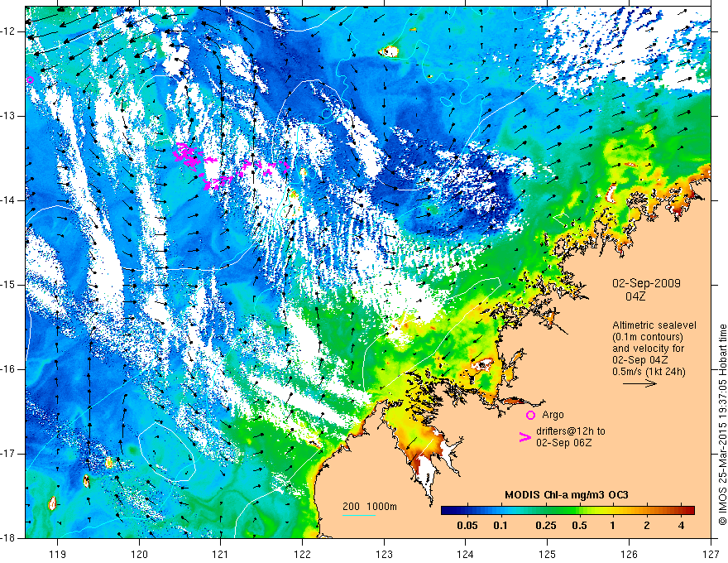Click the '-13' latitude axis label
Screen dimensions: 728x563
pyautogui.click(x=9, y=116)
